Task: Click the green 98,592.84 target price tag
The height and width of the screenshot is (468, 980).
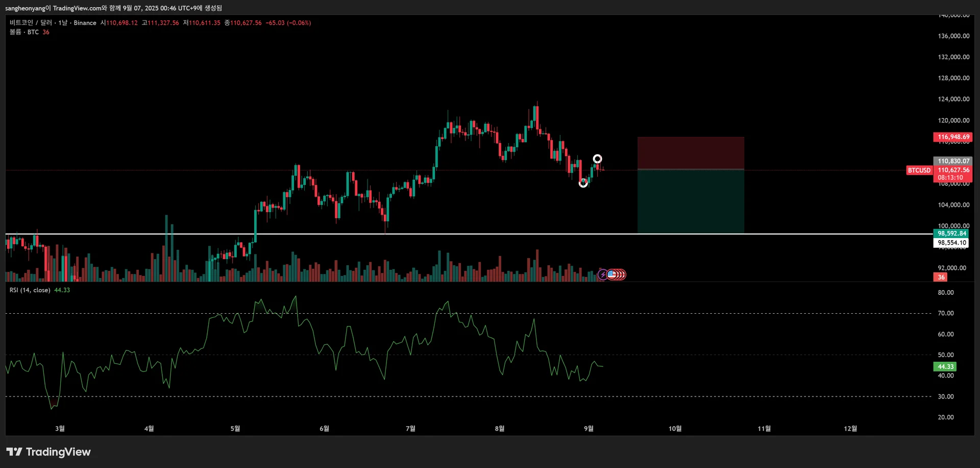Action: click(952, 233)
